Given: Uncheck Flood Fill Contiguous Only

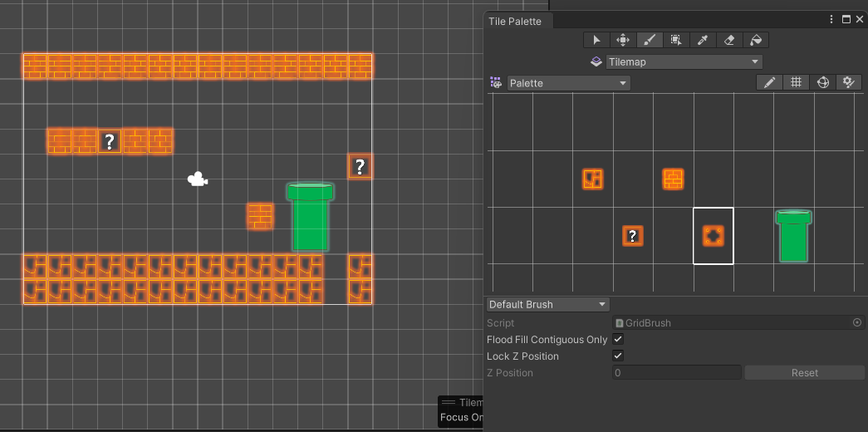Looking at the screenshot, I should 618,339.
